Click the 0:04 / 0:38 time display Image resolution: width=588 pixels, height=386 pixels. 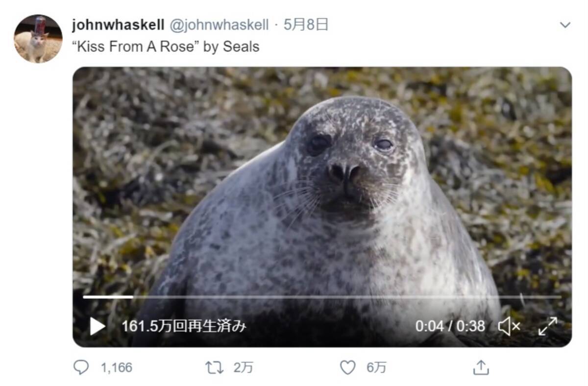click(450, 326)
